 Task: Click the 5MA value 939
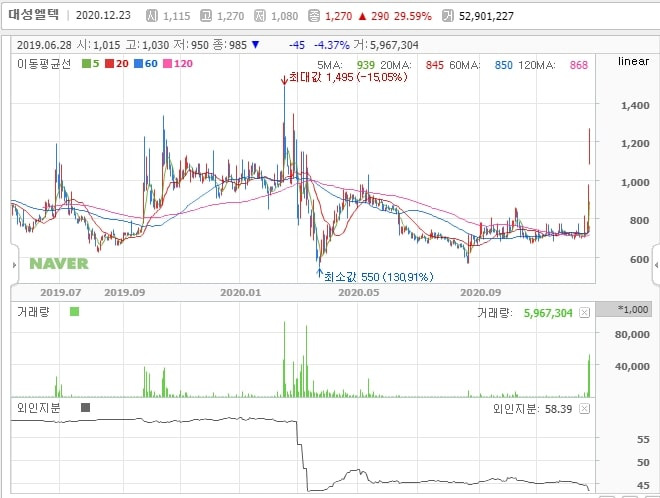pyautogui.click(x=365, y=65)
